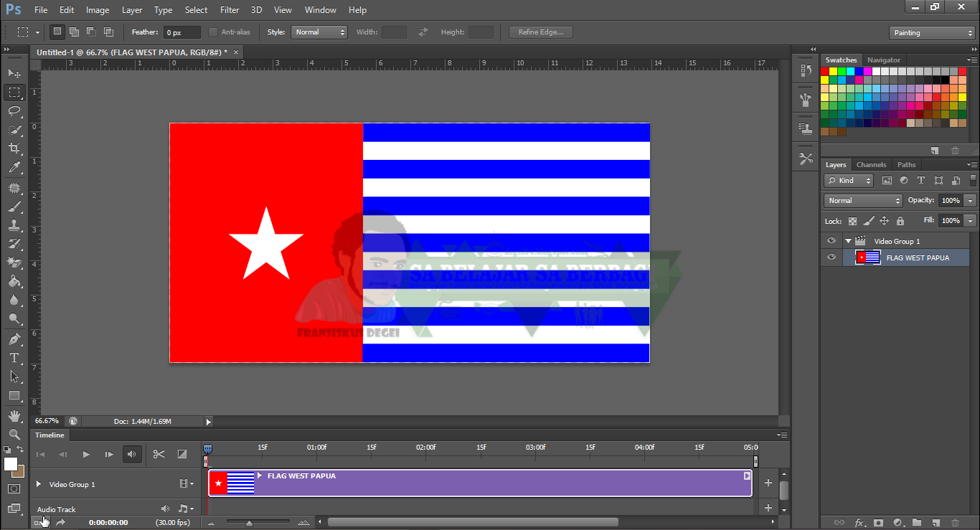980x530 pixels.
Task: Open the Layer menu
Action: [x=132, y=10]
